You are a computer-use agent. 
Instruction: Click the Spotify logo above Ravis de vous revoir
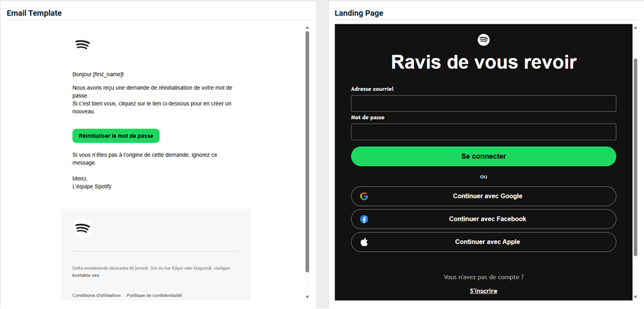(484, 40)
